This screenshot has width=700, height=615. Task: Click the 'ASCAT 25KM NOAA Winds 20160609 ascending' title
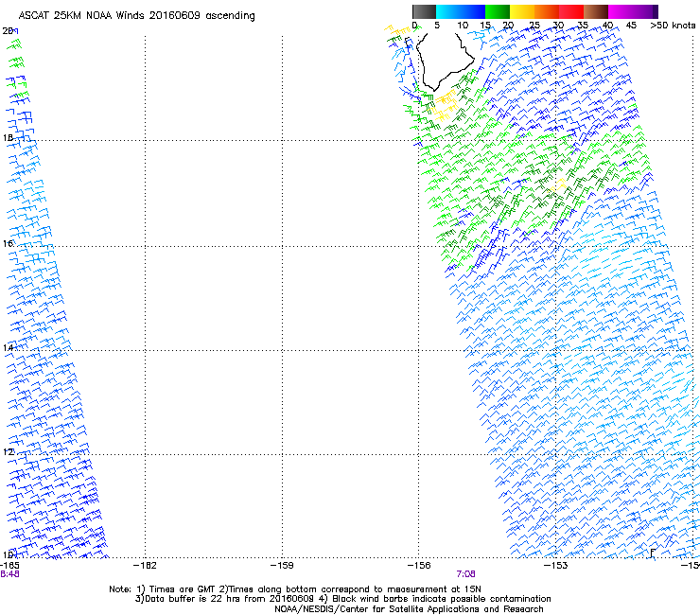tap(136, 16)
